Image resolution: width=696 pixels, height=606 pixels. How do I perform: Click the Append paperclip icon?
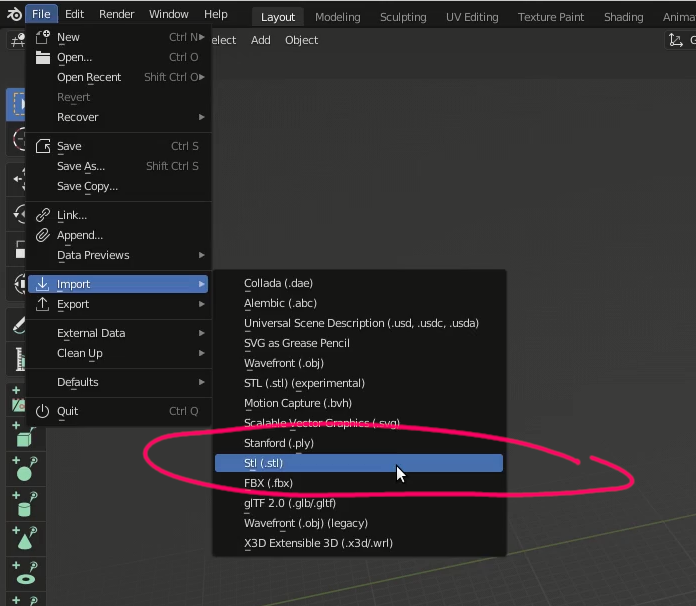(x=43, y=235)
